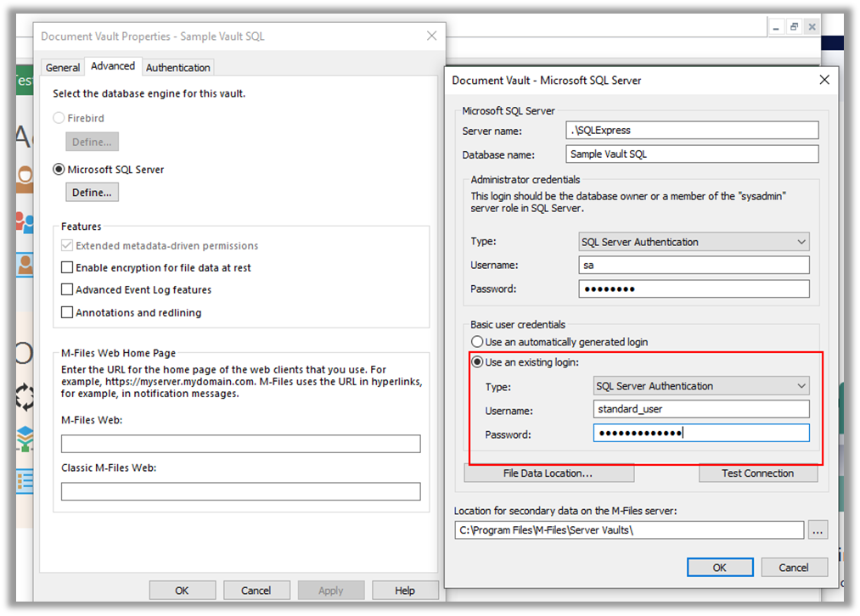Image resolution: width=860 pixels, height=616 pixels.
Task: Toggle Extended metadata-driven permissions checkbox
Action: [x=67, y=245]
